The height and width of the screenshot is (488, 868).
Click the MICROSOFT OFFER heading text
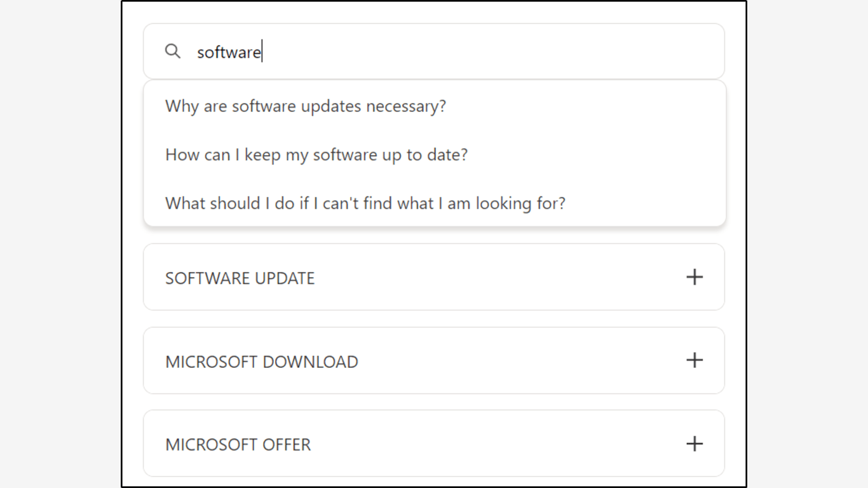tap(238, 445)
